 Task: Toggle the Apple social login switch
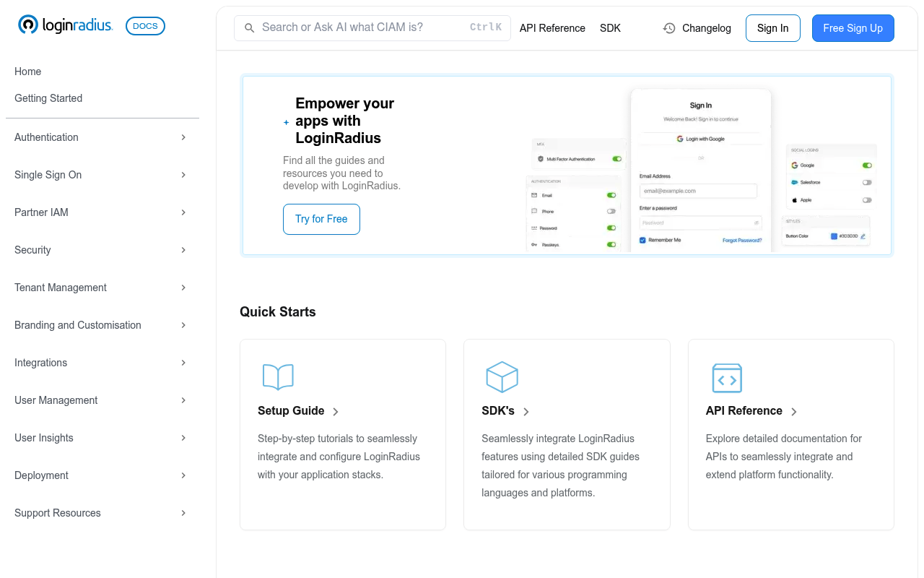coord(867,200)
